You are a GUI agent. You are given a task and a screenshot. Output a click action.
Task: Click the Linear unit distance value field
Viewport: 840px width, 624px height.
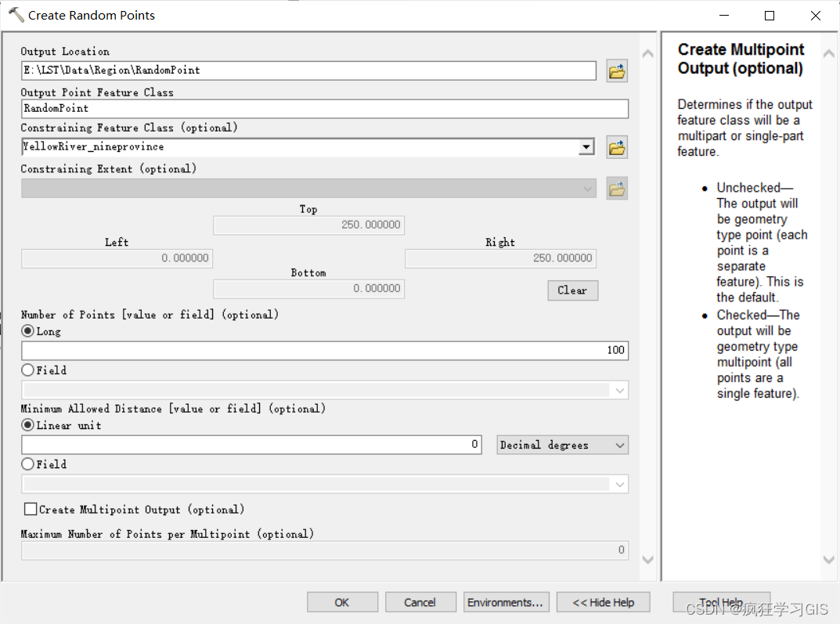pos(252,445)
